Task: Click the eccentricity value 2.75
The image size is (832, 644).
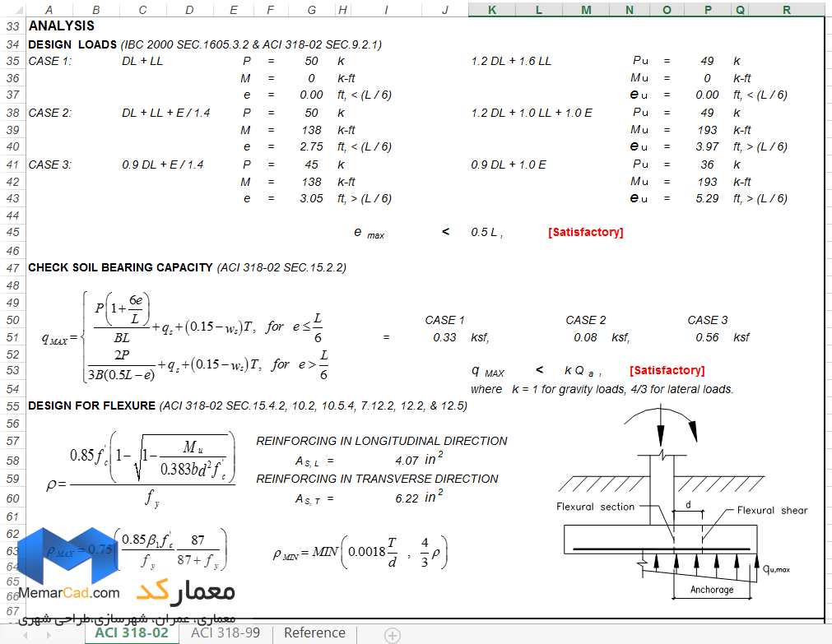Action: click(x=311, y=147)
